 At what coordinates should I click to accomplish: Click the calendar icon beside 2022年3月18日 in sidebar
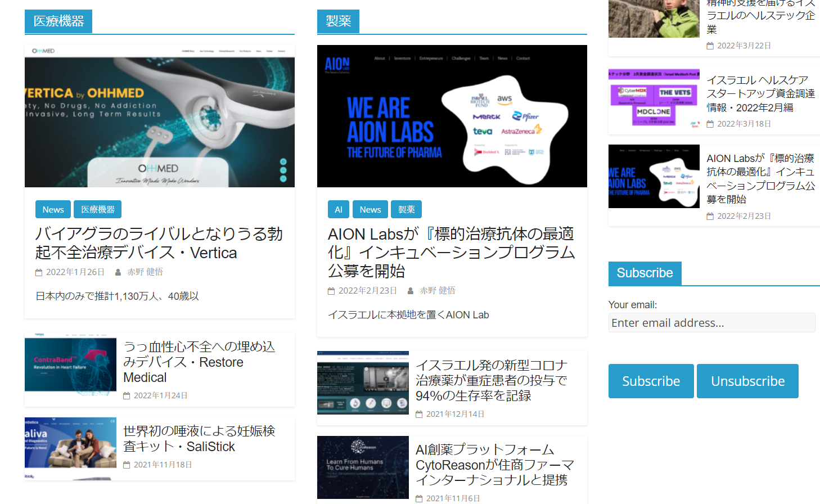[x=710, y=124]
